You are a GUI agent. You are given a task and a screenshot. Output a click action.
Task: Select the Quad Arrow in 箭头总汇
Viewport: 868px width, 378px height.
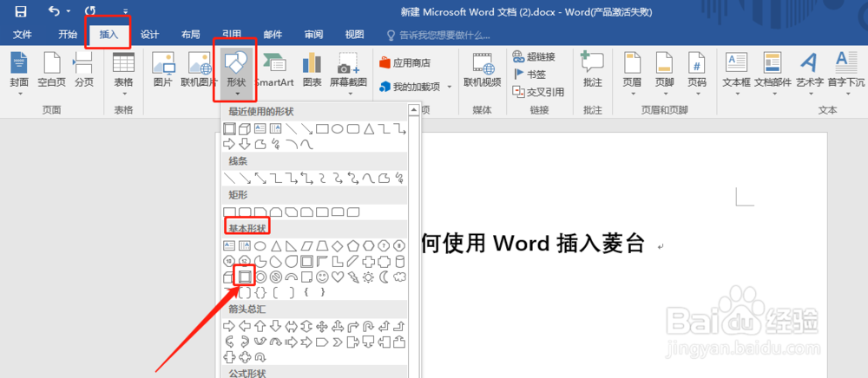[322, 326]
